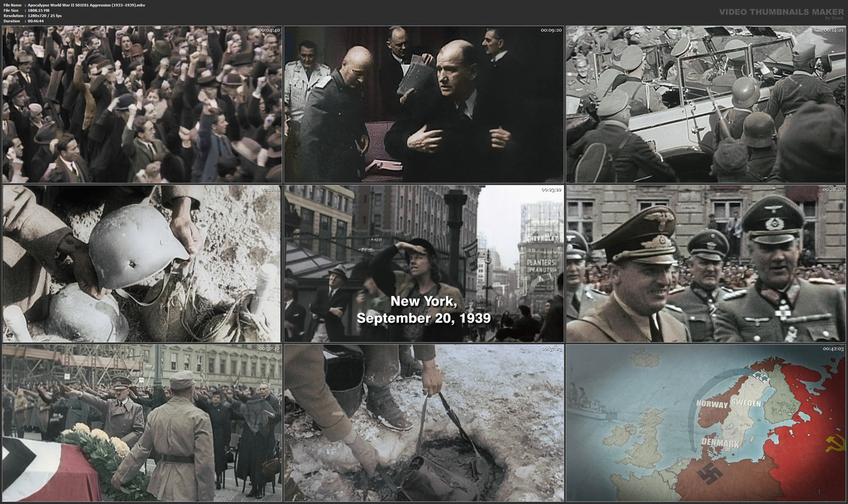The height and width of the screenshot is (504, 848).
Task: Click the timestamp 00:42:03
Action: pos(833,349)
